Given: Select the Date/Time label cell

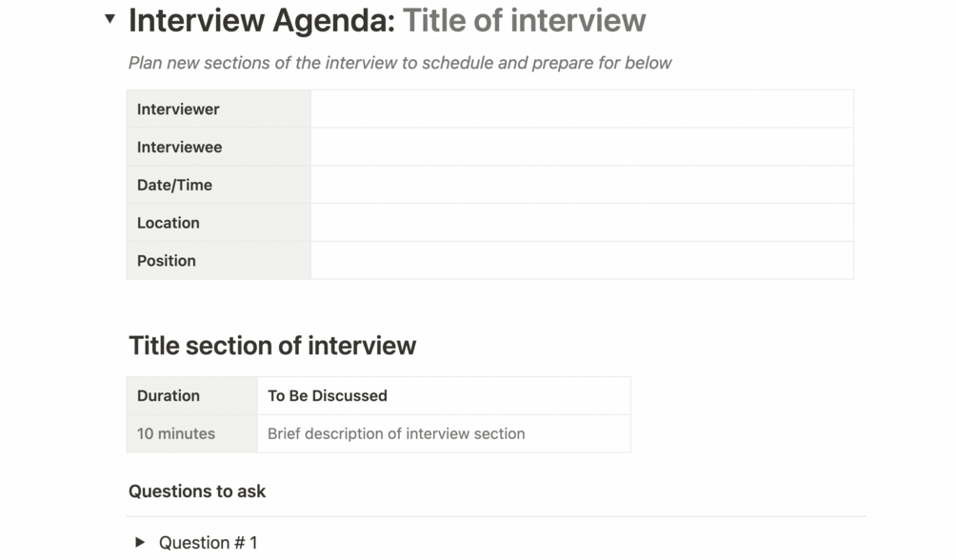Looking at the screenshot, I should click(x=218, y=185).
